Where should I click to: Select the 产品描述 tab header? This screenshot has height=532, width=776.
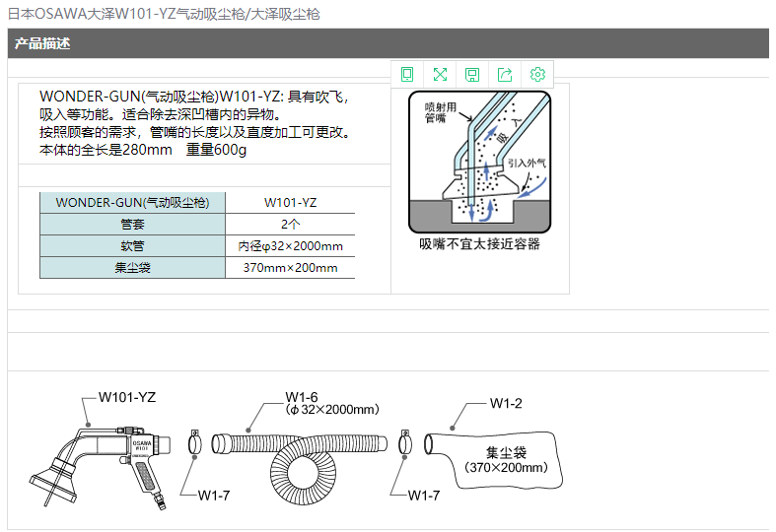pos(42,44)
